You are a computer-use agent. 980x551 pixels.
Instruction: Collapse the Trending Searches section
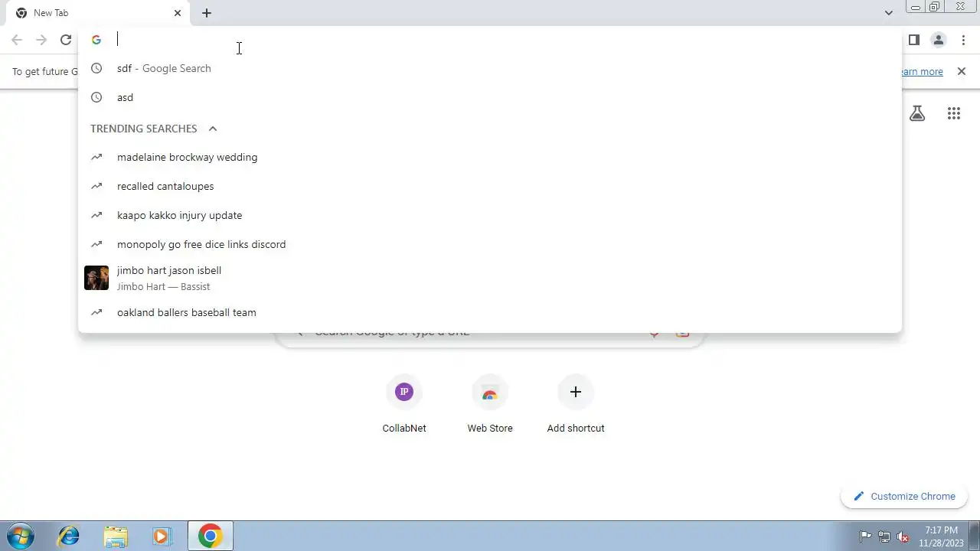(213, 129)
